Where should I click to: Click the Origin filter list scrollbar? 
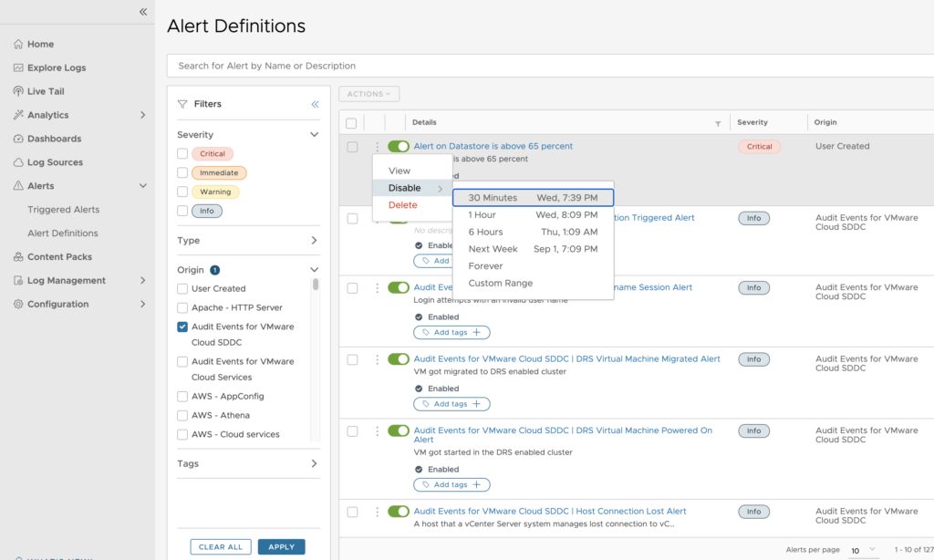pos(315,285)
